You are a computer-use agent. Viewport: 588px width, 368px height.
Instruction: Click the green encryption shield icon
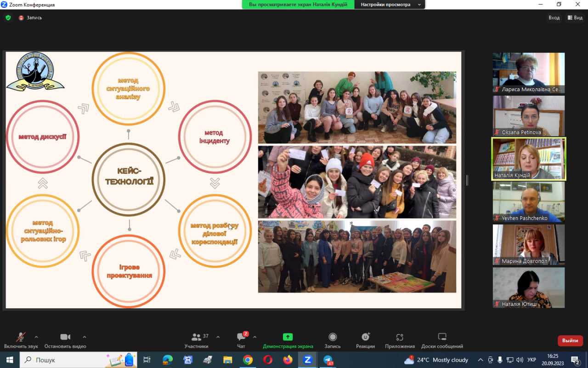tap(8, 17)
